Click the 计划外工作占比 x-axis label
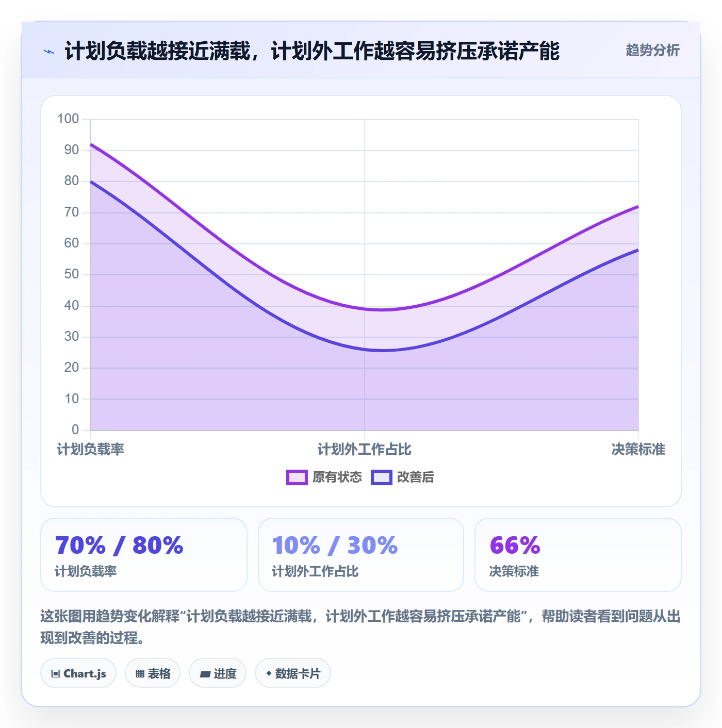The width and height of the screenshot is (722, 728). point(365,449)
